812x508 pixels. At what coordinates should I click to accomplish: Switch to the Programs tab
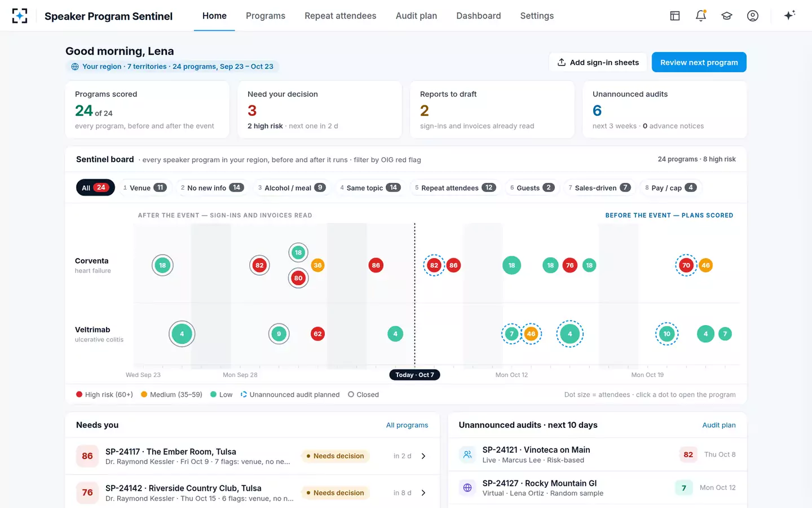coord(266,16)
